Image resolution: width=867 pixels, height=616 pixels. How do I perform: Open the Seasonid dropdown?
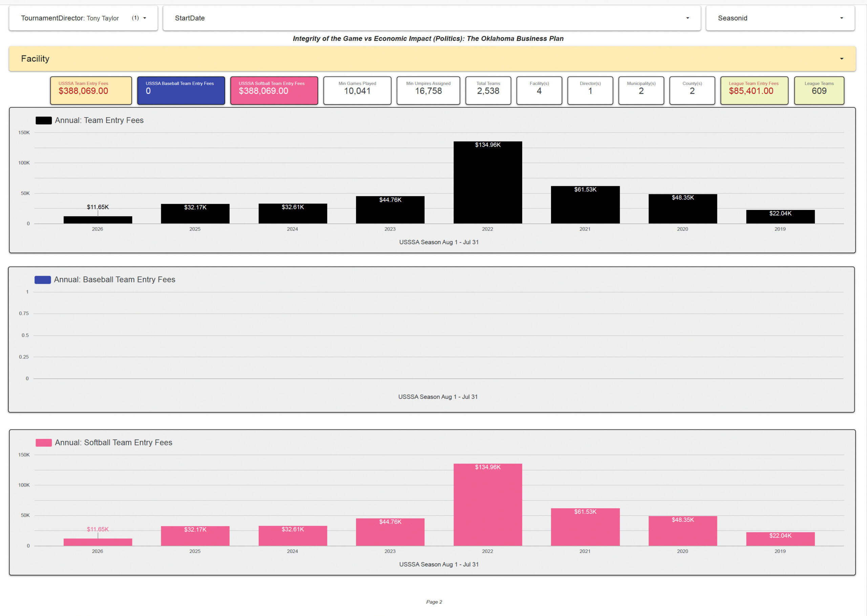pos(780,18)
